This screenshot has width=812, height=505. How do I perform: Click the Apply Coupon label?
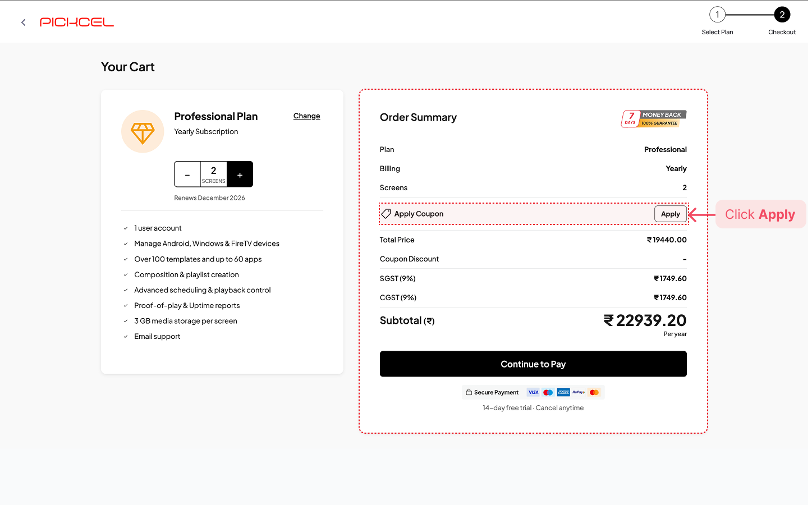tap(419, 214)
